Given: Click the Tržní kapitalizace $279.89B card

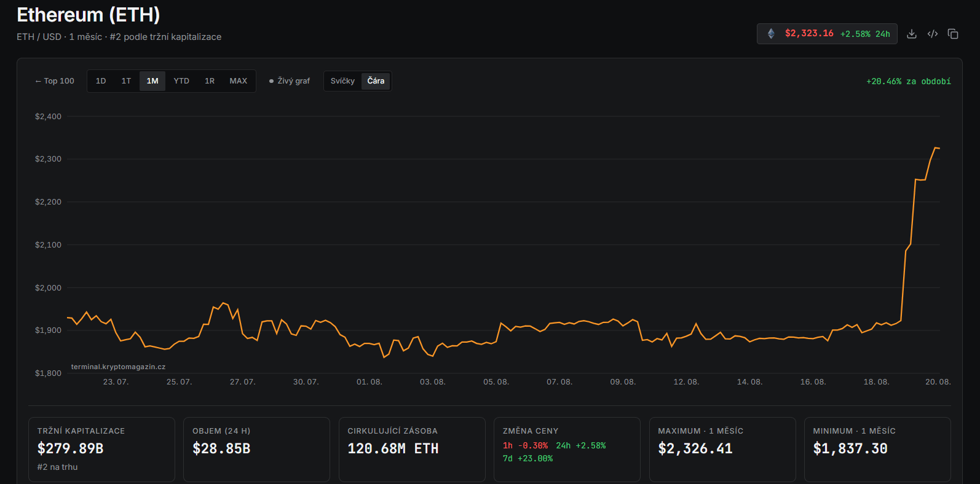Looking at the screenshot, I should [x=101, y=450].
